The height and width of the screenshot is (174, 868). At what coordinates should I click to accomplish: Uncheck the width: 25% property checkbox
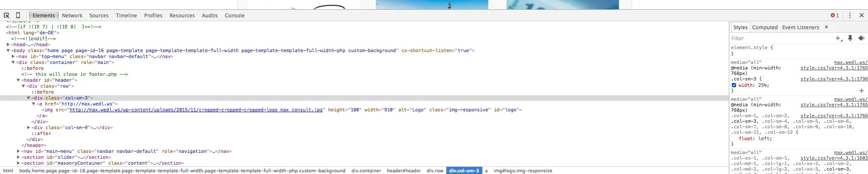pyautogui.click(x=734, y=85)
